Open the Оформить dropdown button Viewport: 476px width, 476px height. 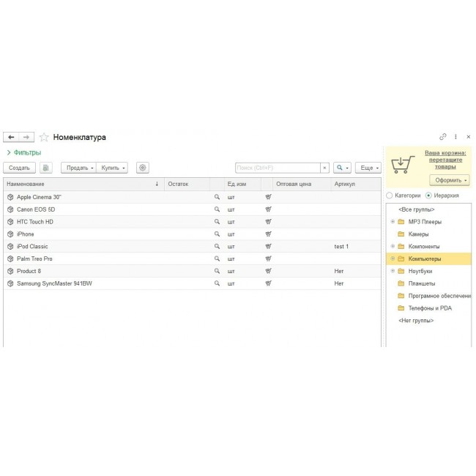[x=450, y=180]
